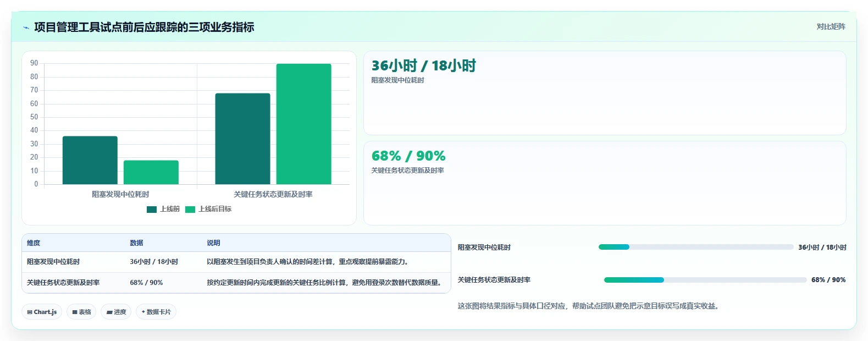Click the 90 bar for 关键任务状态更新及时率
The width and height of the screenshot is (868, 341).
(x=303, y=124)
